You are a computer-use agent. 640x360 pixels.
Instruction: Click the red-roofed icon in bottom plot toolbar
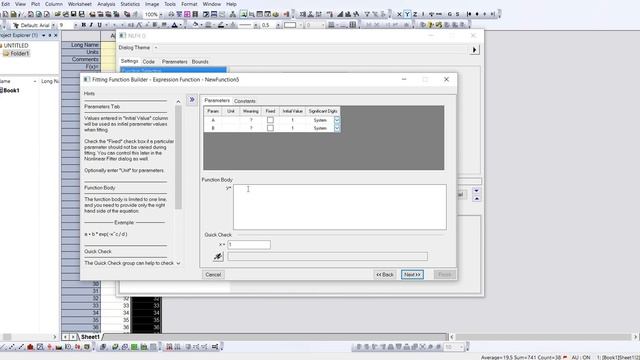pos(30,347)
